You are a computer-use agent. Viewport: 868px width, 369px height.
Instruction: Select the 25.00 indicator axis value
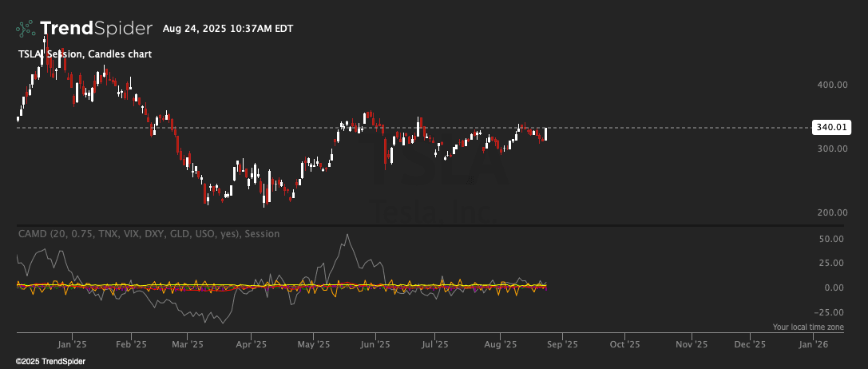pyautogui.click(x=832, y=264)
